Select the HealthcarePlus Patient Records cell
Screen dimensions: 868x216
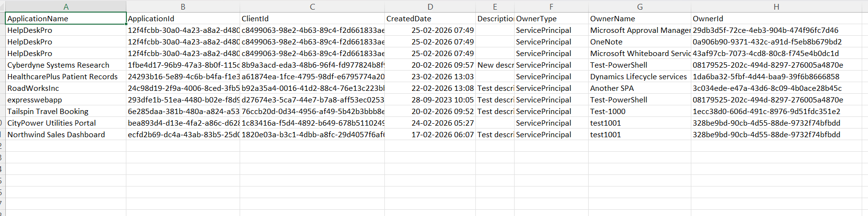tap(66, 76)
